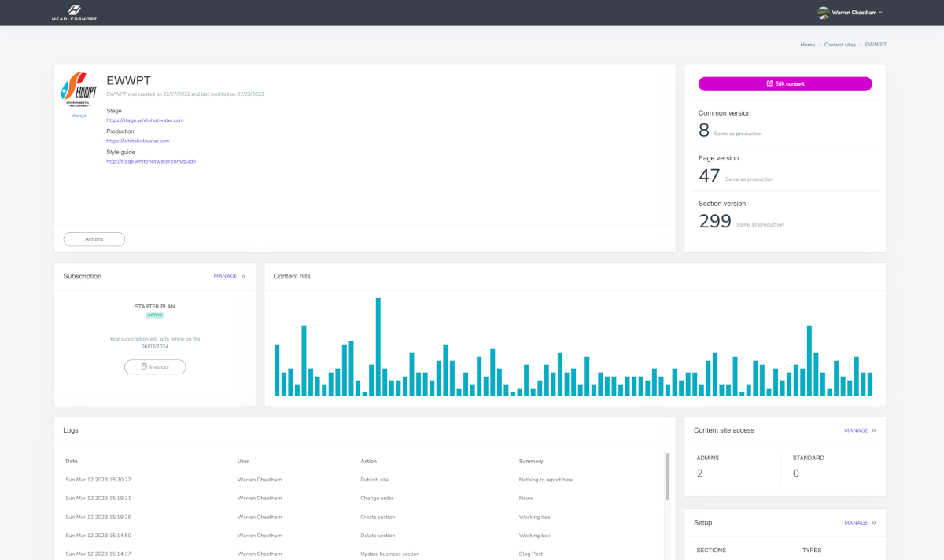Click the EWWPT water park logo image
This screenshot has width=944, height=560.
pos(78,89)
